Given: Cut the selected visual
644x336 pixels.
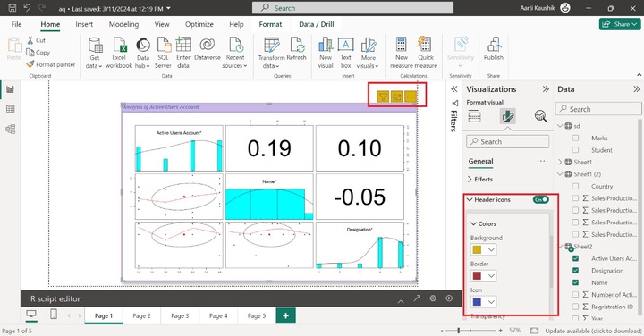Looking at the screenshot, I should [36, 40].
